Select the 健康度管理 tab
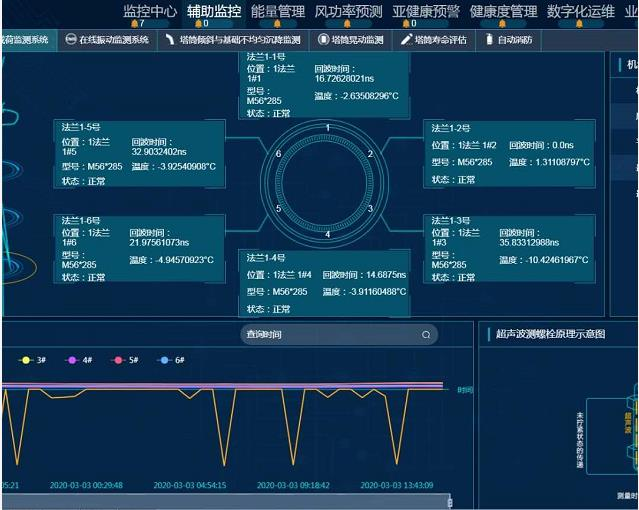 pos(503,11)
